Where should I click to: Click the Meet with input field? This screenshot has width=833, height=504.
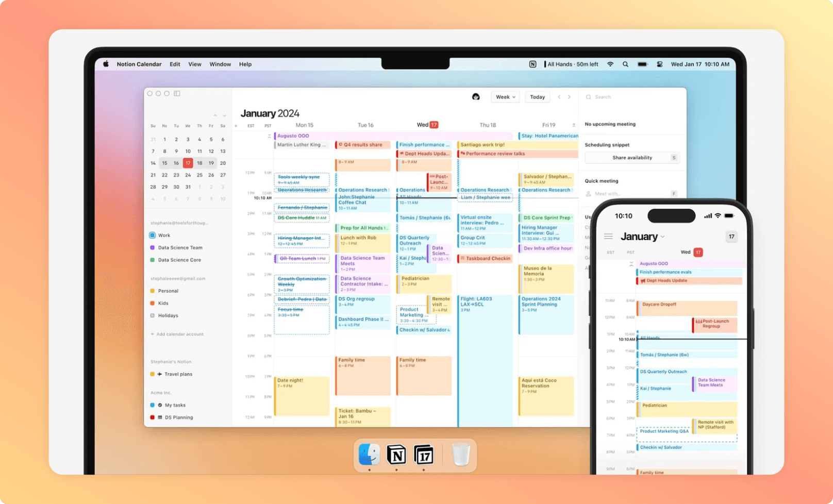point(632,194)
